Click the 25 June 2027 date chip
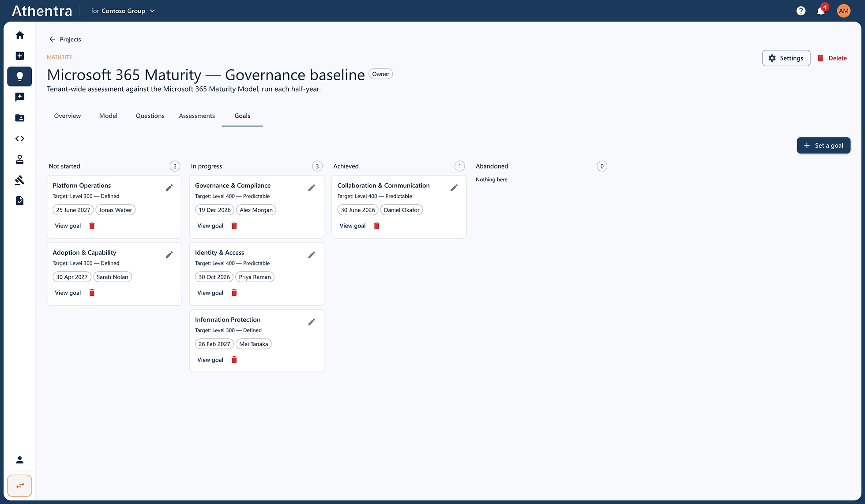This screenshot has height=504, width=865. point(73,210)
